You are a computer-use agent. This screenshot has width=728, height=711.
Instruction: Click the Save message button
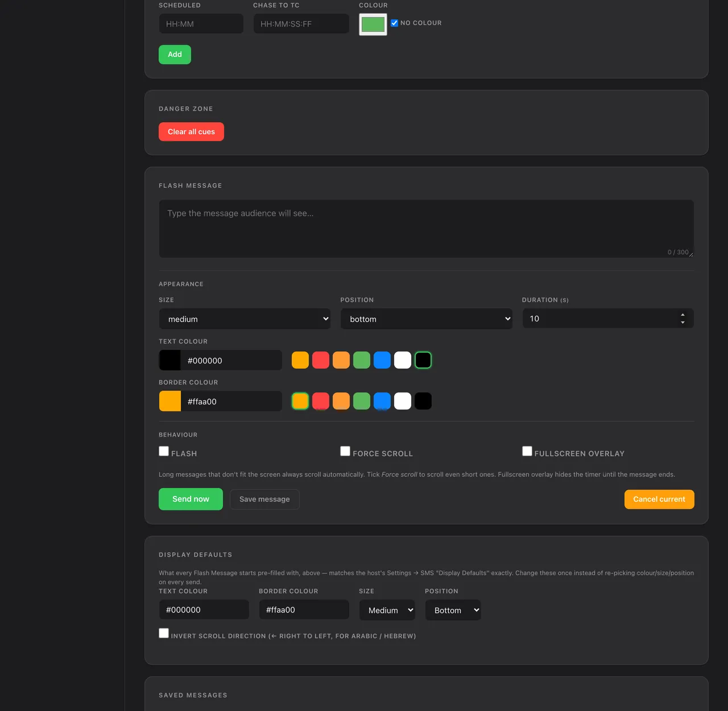264,499
